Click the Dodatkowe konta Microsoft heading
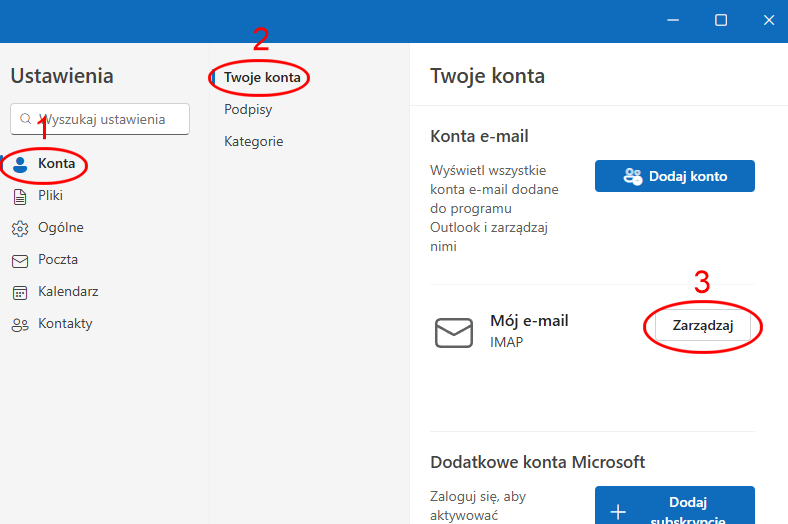This screenshot has width=788, height=524. (x=537, y=462)
